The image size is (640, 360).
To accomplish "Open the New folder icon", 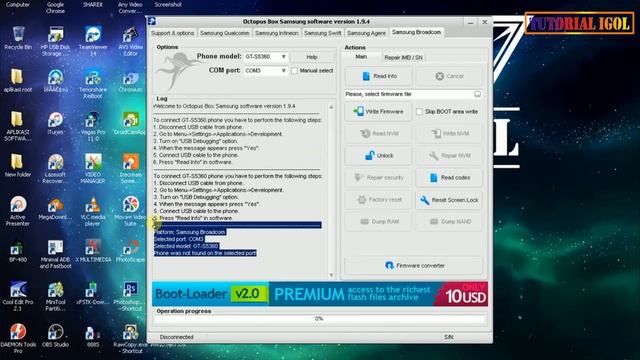I will point(18,165).
